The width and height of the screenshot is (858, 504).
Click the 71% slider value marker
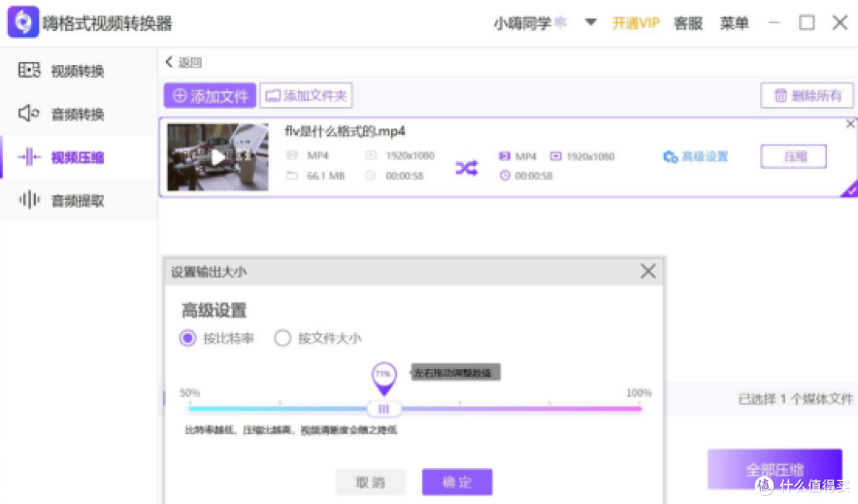click(x=384, y=379)
